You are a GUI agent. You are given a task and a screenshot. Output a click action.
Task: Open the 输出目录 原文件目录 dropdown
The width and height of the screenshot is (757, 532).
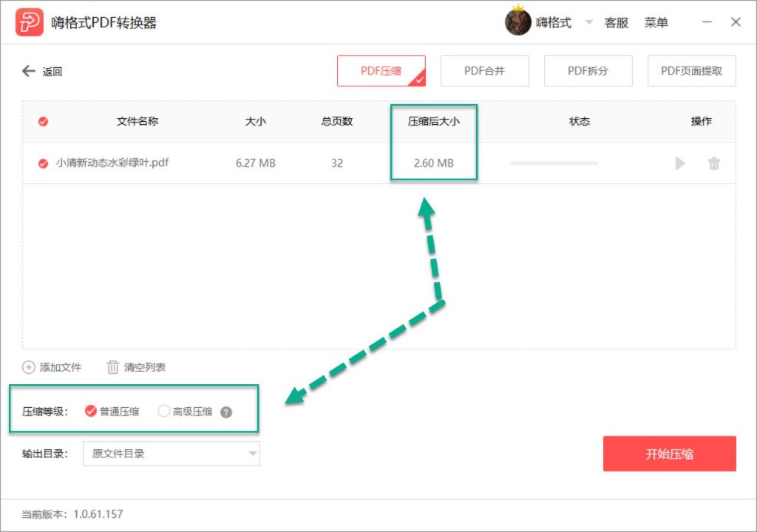(172, 454)
